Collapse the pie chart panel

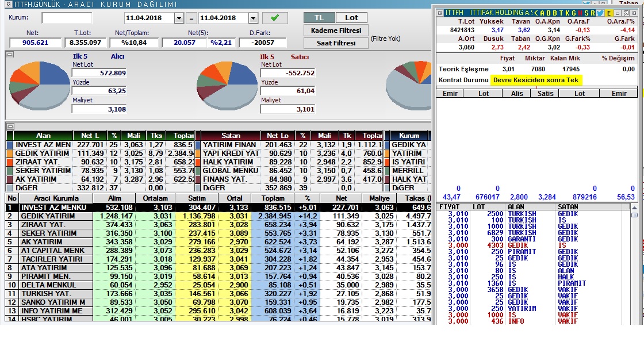[x=10, y=54]
